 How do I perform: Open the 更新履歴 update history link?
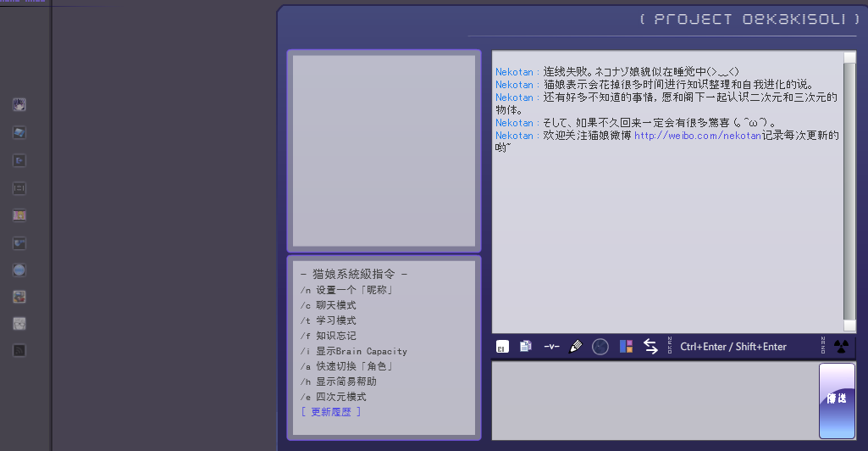pos(331,412)
